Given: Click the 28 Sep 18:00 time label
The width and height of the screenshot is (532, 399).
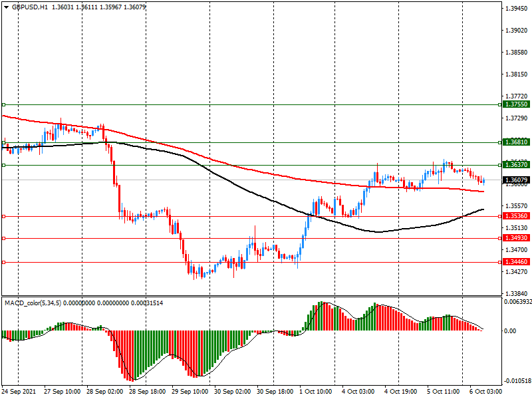Looking at the screenshot, I should click(147, 392).
